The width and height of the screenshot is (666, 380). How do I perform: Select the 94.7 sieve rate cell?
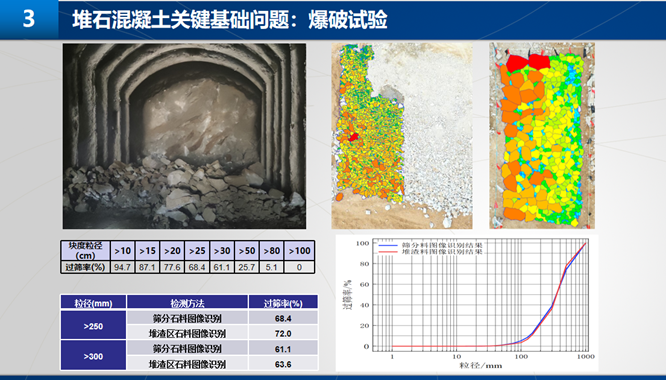pos(122,267)
